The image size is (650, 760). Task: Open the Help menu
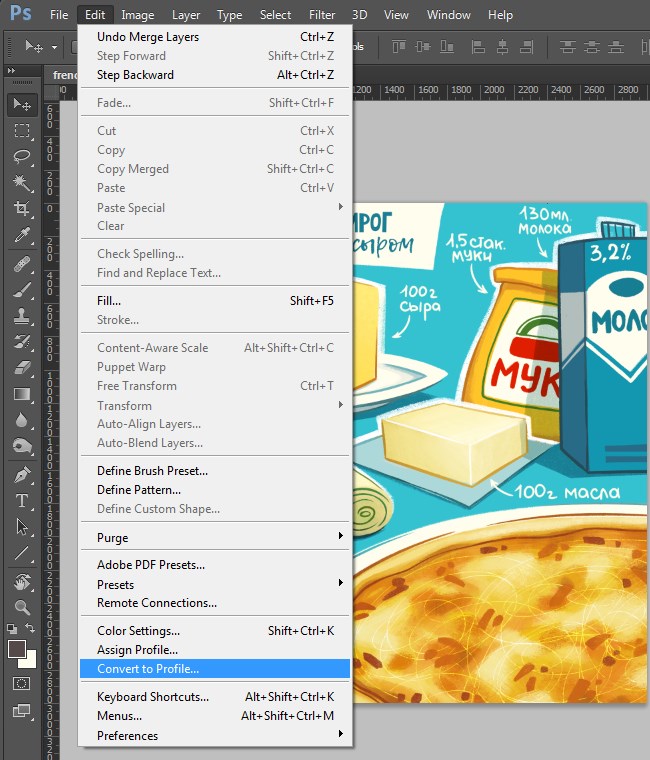500,15
